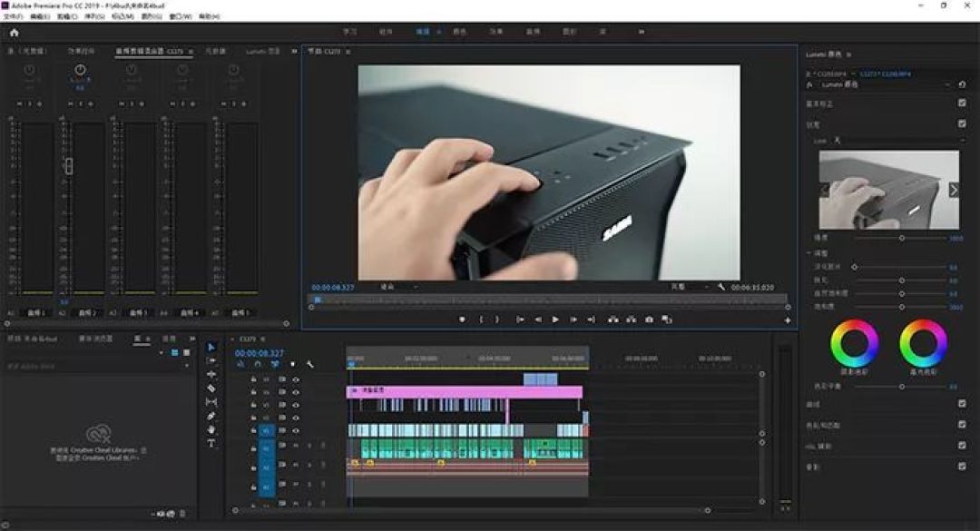Open the File menu in the menu bar

(14, 16)
